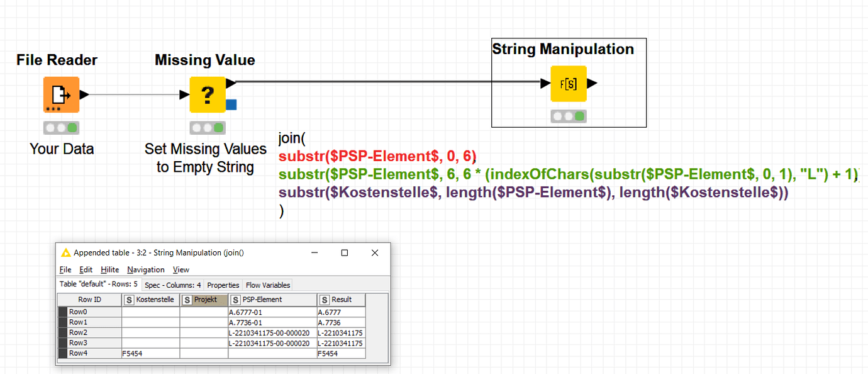The image size is (868, 374).
Task: Click the Row ID header cell
Action: [x=91, y=300]
